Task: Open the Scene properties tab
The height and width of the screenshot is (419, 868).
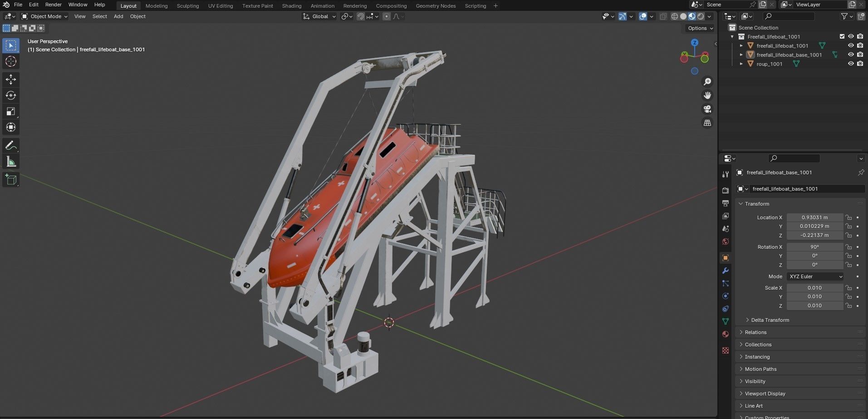Action: click(725, 228)
